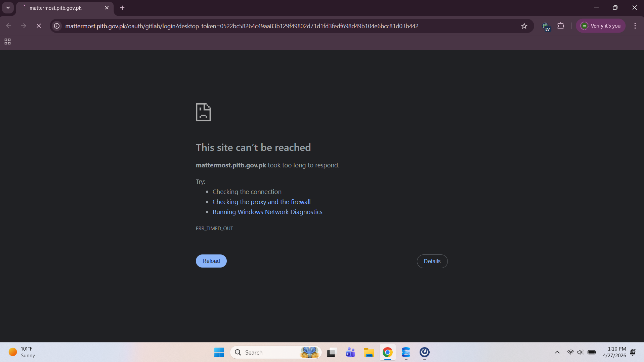644x362 pixels.
Task: Bookmark this tab with the star icon
Action: tap(524, 26)
